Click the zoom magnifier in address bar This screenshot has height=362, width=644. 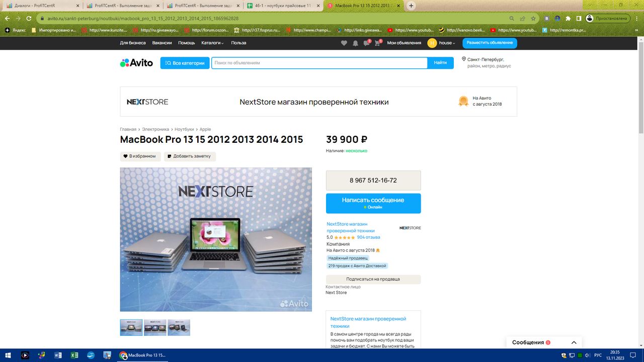(512, 19)
